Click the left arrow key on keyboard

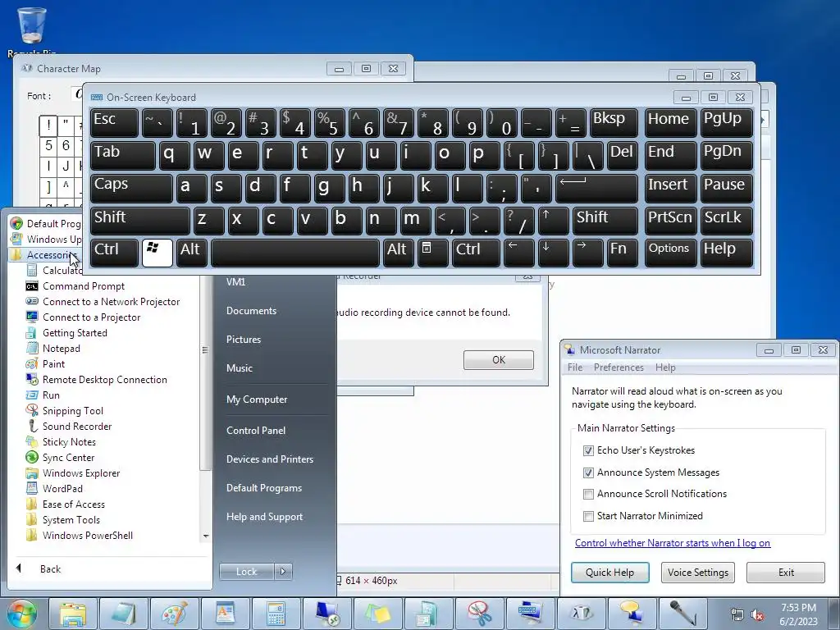tap(518, 253)
